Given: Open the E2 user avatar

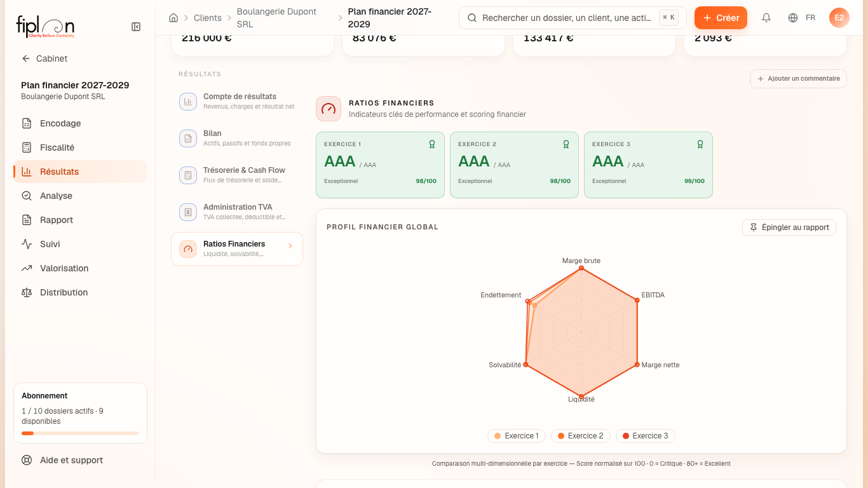Looking at the screenshot, I should (839, 18).
